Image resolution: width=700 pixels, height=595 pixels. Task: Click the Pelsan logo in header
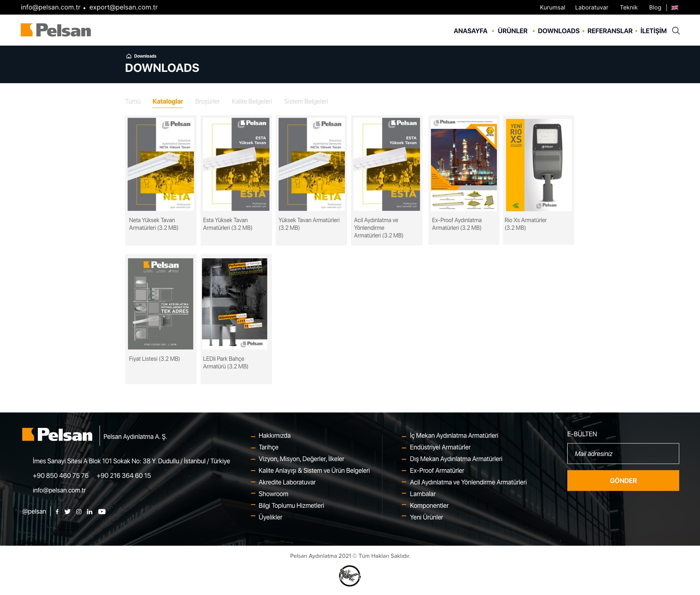[56, 30]
